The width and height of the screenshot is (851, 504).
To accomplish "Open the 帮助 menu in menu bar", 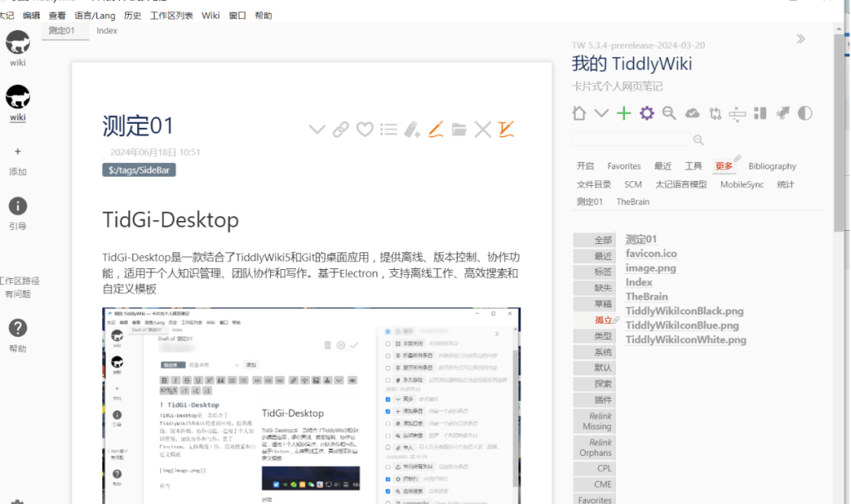I will tap(263, 16).
